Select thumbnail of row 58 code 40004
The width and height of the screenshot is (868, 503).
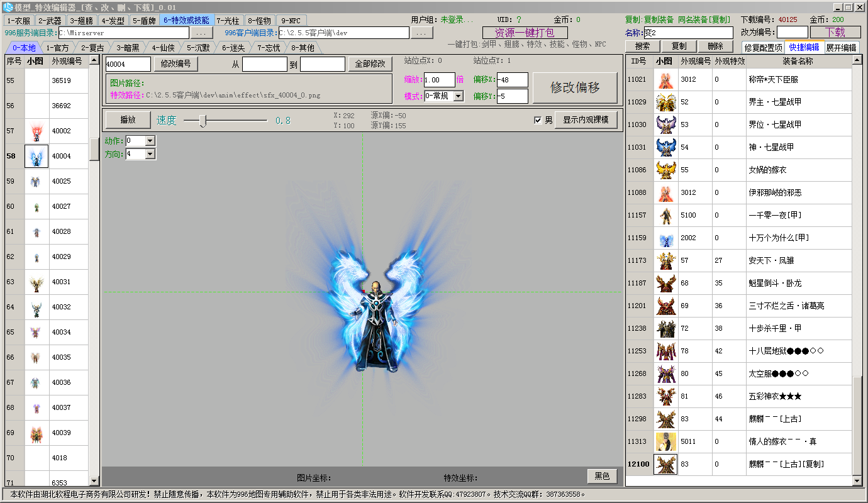(x=36, y=156)
